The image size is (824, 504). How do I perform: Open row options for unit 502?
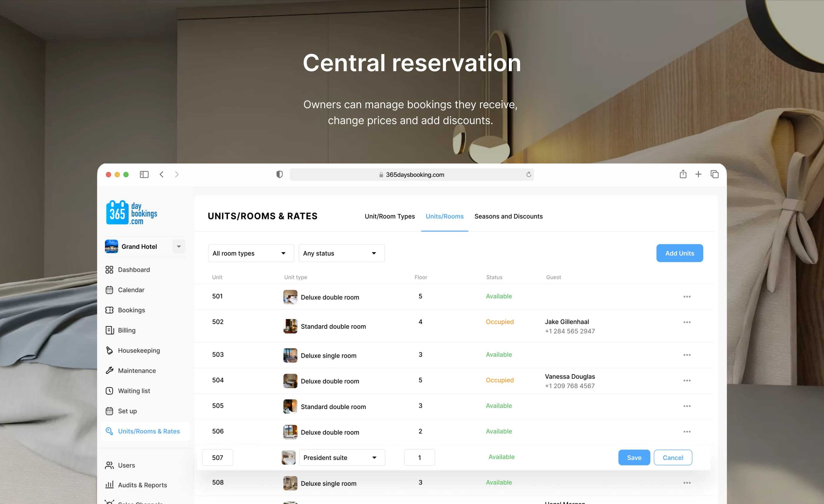tap(687, 322)
